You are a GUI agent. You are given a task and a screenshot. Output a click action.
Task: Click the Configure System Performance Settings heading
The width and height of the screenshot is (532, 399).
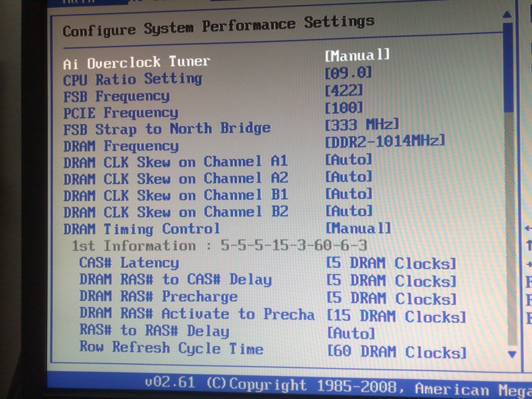click(x=219, y=26)
